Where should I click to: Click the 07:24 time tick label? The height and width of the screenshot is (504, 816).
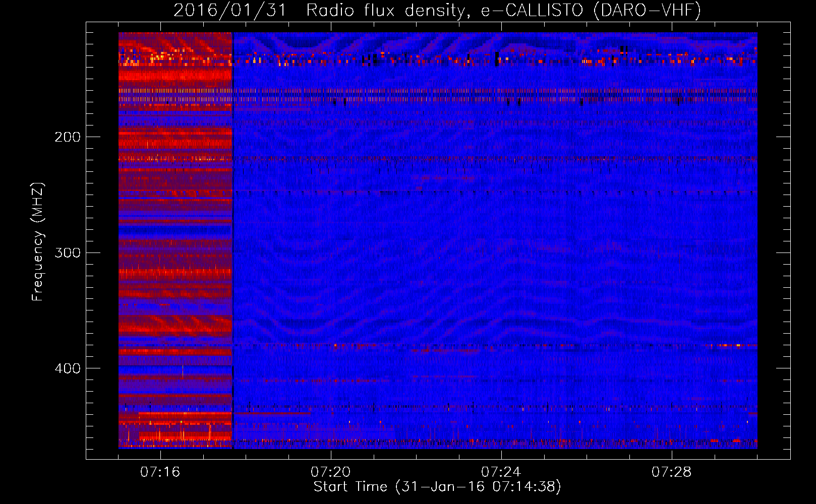[501, 472]
